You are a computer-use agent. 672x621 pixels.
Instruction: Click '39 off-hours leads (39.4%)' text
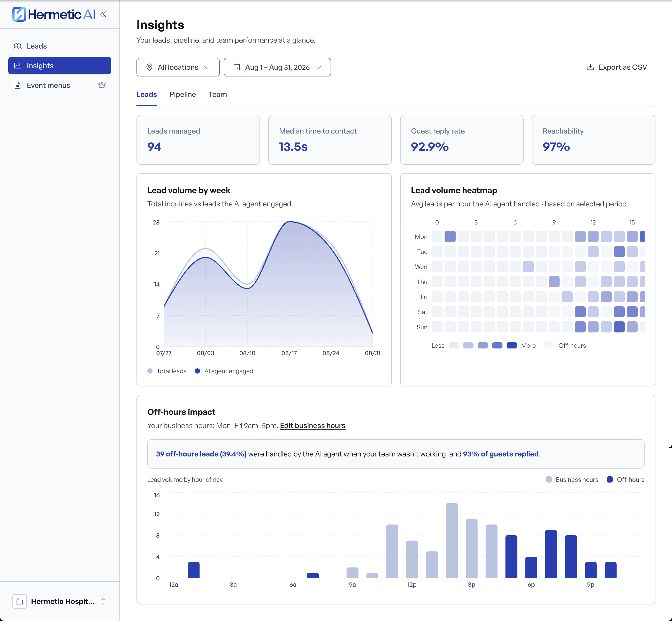click(201, 454)
